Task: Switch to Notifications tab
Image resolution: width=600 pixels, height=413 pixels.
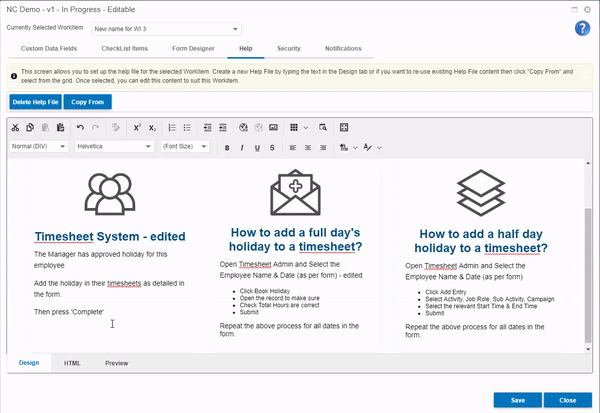Action: click(x=343, y=49)
